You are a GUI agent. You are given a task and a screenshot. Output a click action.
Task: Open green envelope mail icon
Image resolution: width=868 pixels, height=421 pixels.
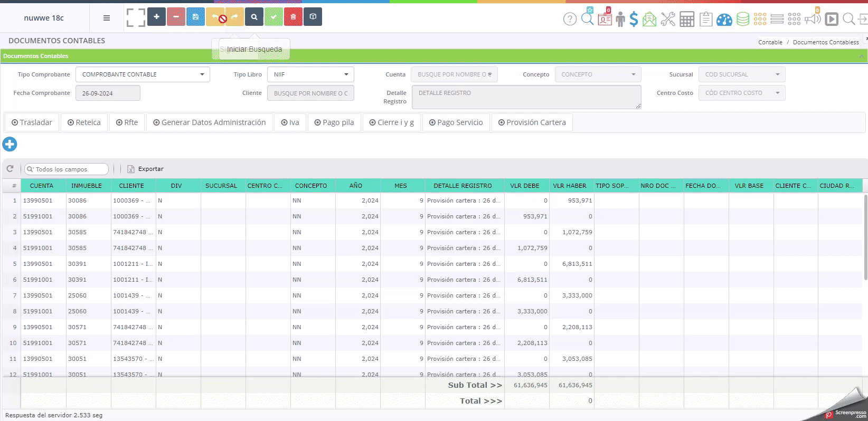click(649, 20)
